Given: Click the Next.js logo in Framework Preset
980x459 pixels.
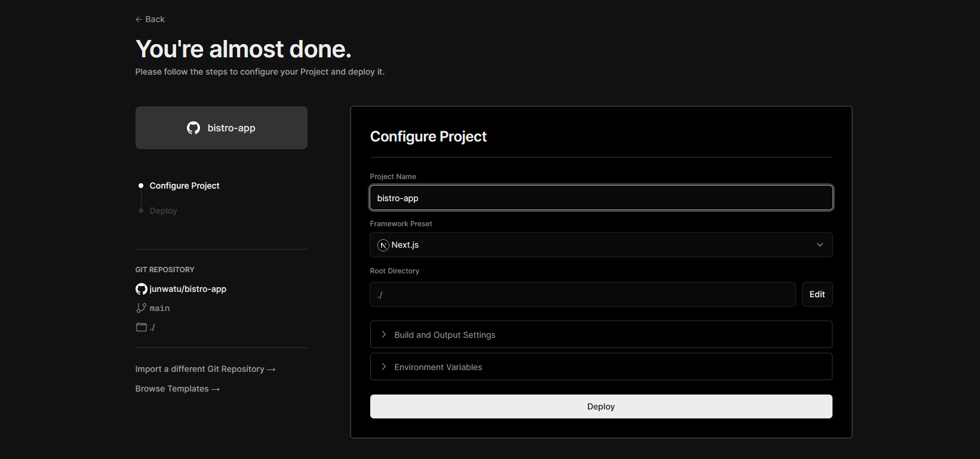Looking at the screenshot, I should [383, 245].
